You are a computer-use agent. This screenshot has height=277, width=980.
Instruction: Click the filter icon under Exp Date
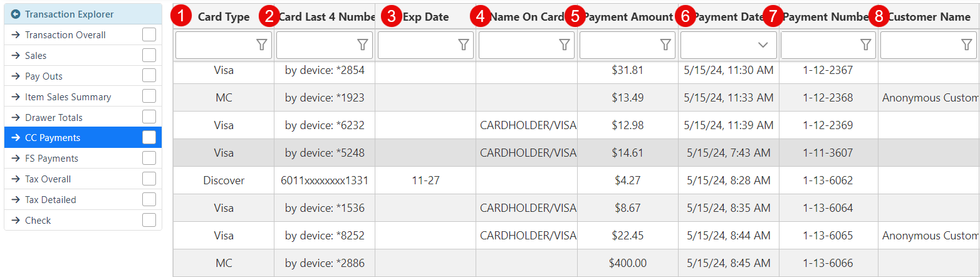click(x=463, y=44)
